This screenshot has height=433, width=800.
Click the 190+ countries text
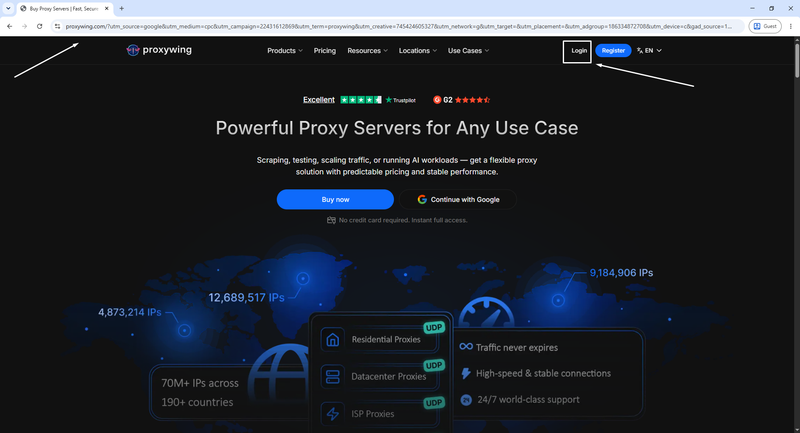(197, 402)
